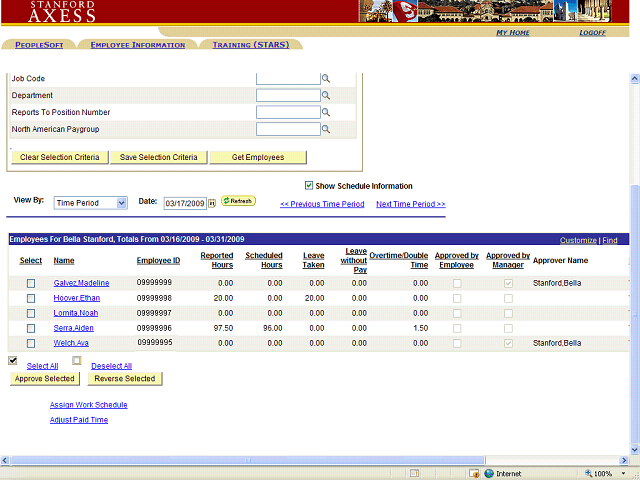This screenshot has width=640, height=480.
Task: Click Reports To Position Number lookup icon
Action: [325, 113]
